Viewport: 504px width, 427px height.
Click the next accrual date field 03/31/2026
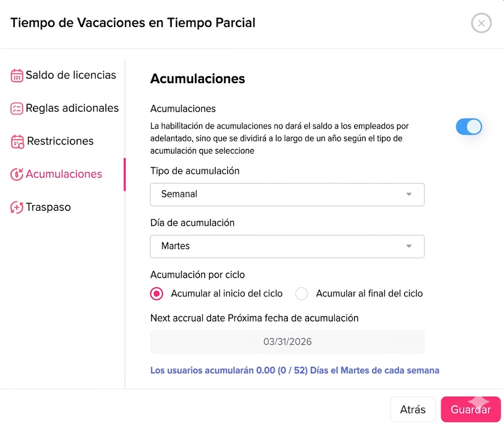[x=287, y=341]
